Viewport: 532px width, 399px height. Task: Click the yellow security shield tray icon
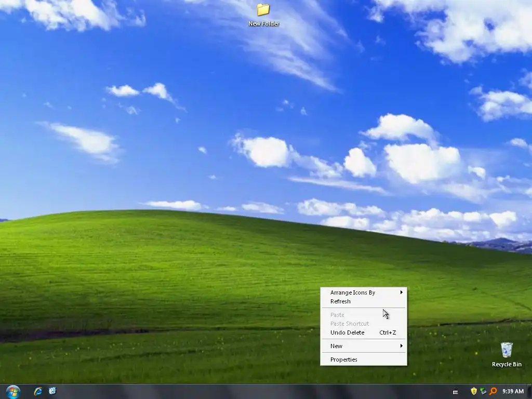click(x=474, y=391)
